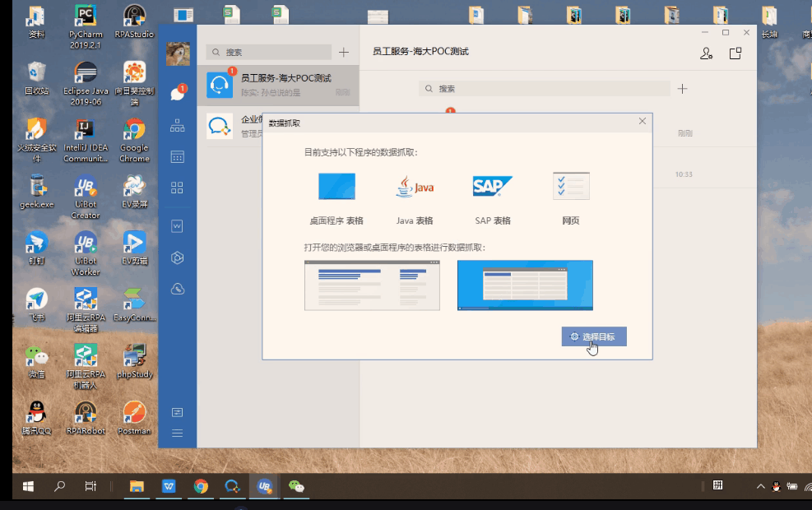Open RPAStudio desktop shortcut
The image size is (812, 510).
[x=134, y=21]
